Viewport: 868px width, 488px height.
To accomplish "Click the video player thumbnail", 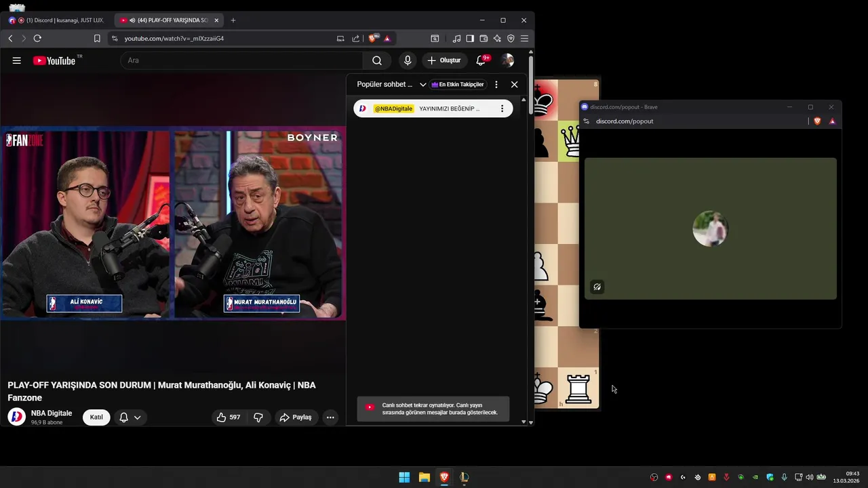I will coord(173,224).
